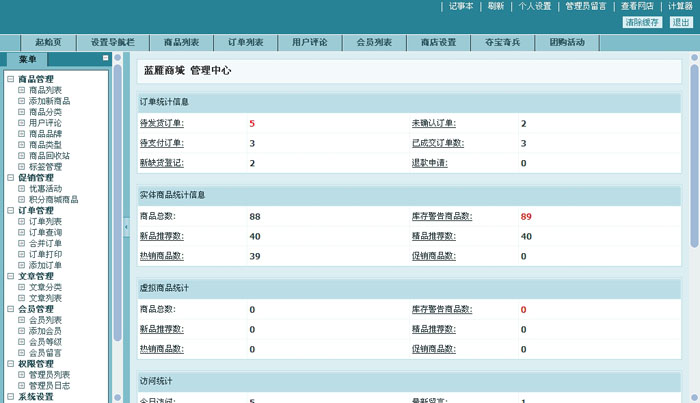Screen dimensions: 700x403
Task: Click the icon beside 管理员日志 in sidebar
Action: coord(21,386)
